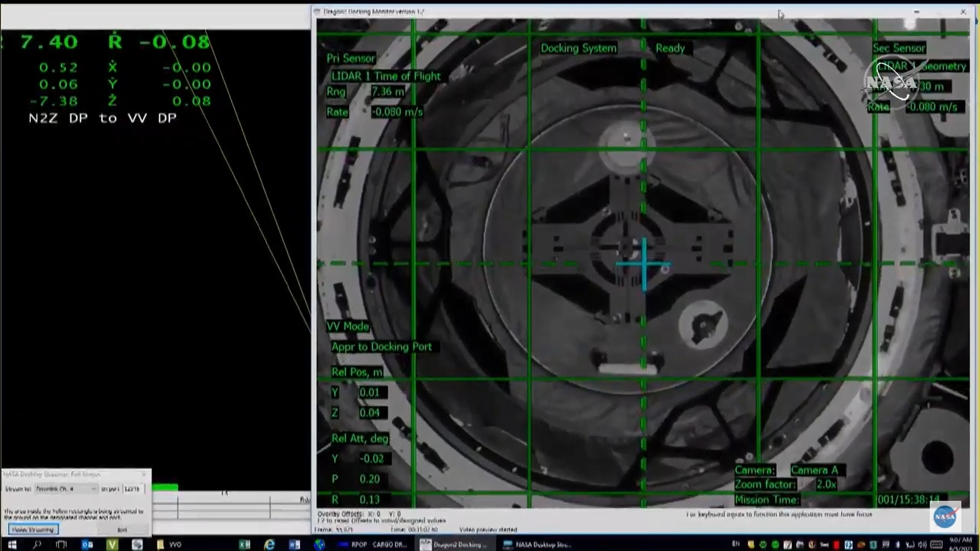Click the Word icon in taskbar
Screen dimensions: 980x551
click(x=294, y=545)
